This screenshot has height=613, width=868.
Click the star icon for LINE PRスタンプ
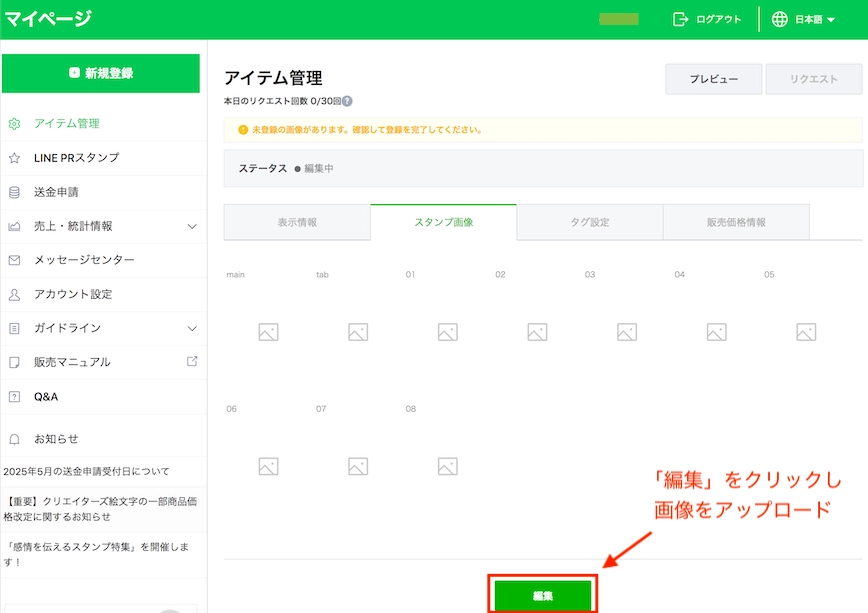14,158
